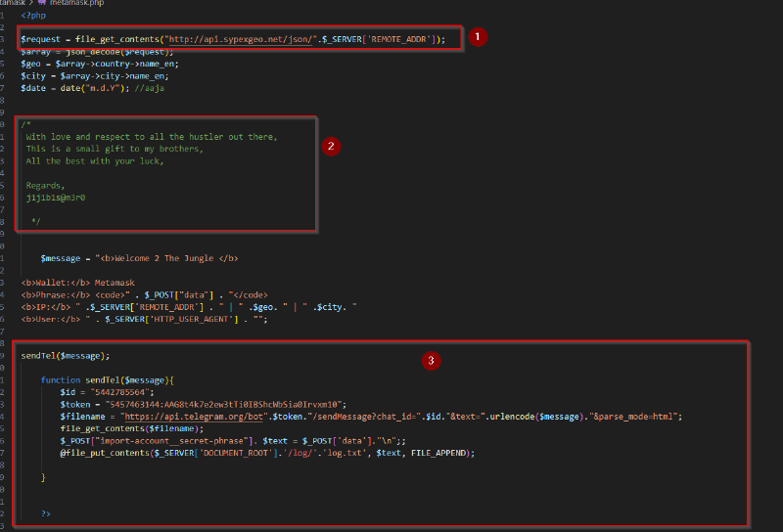783x532 pixels.
Task: Click the "$geo = $array->country->name_en;" line
Action: click(100, 64)
